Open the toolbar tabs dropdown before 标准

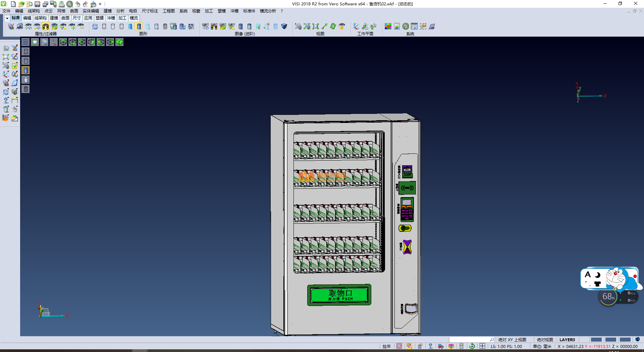tap(7, 18)
